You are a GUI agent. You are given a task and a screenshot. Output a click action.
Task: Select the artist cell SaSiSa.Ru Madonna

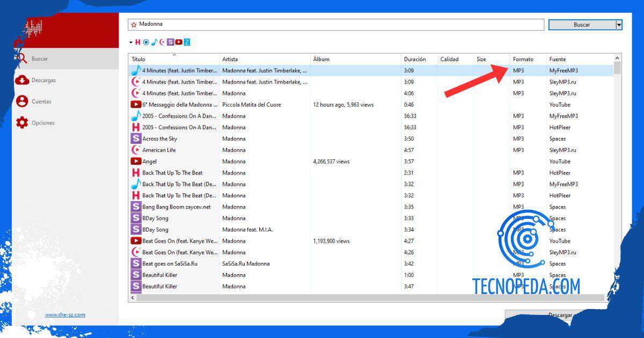point(246,263)
